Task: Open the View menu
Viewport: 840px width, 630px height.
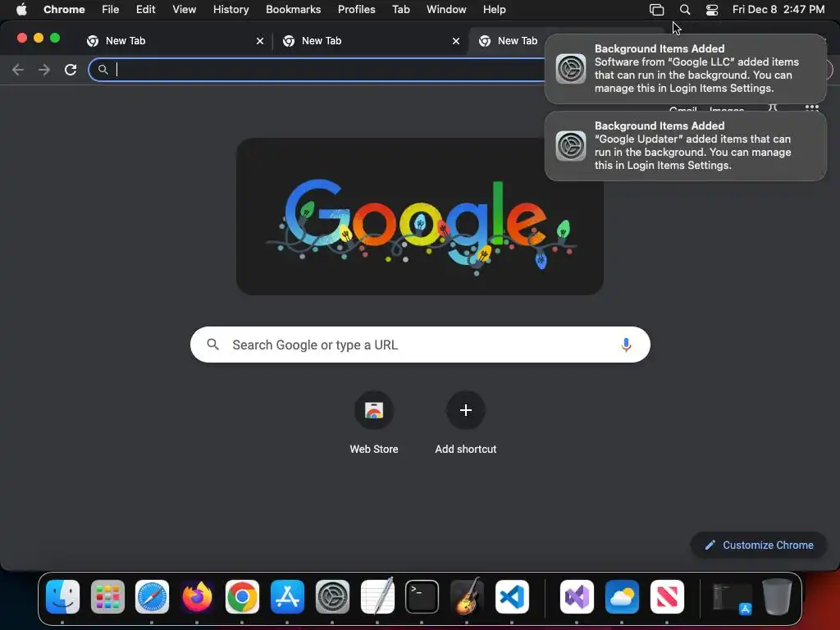Action: point(185,10)
